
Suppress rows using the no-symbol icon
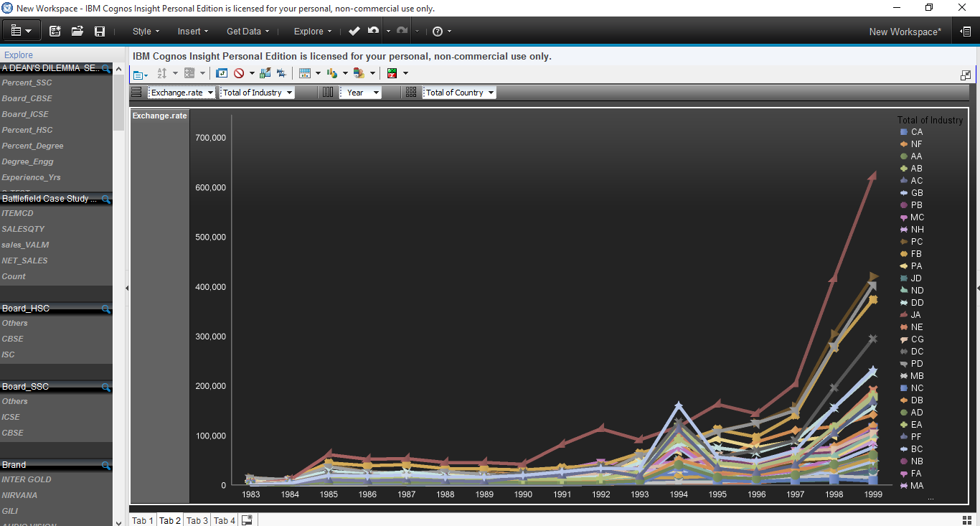(x=239, y=72)
